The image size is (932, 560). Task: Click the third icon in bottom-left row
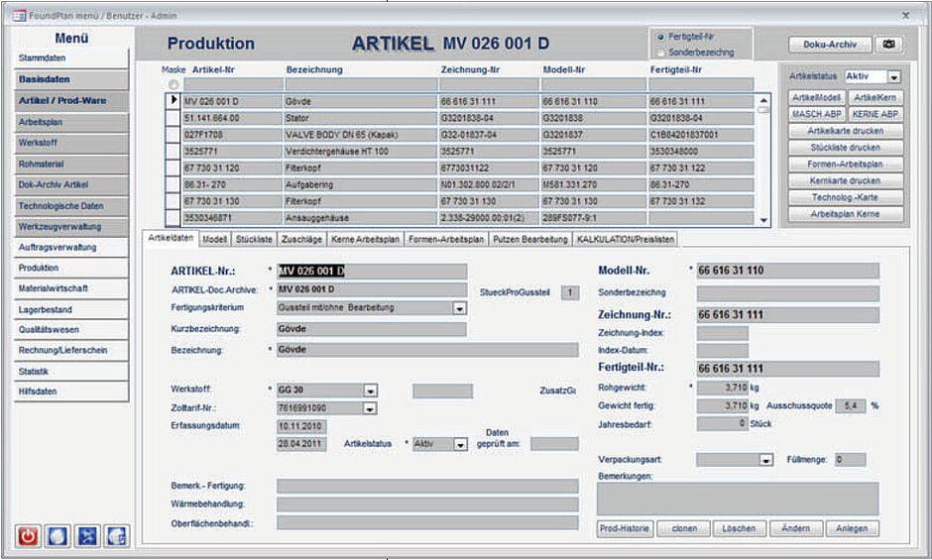(x=87, y=535)
